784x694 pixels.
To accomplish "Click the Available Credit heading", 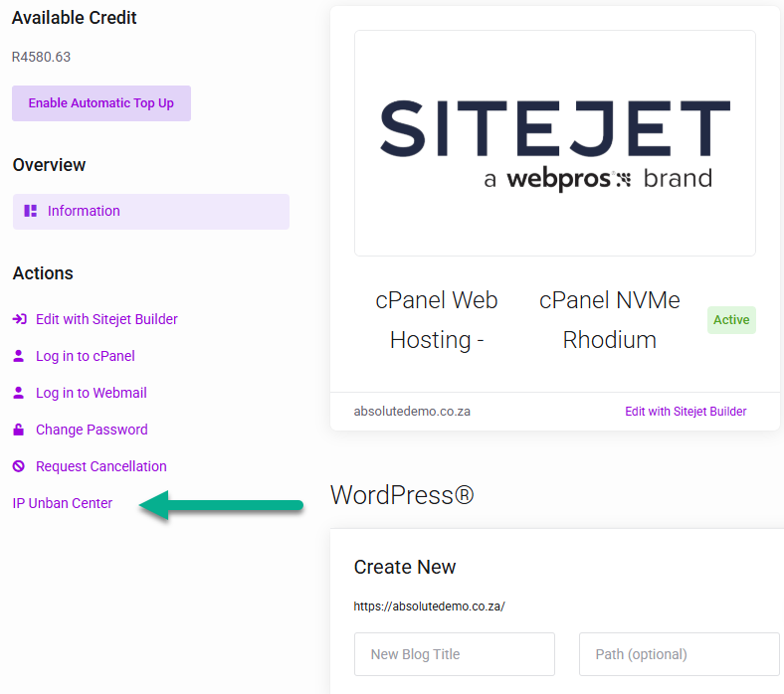I will click(x=74, y=18).
